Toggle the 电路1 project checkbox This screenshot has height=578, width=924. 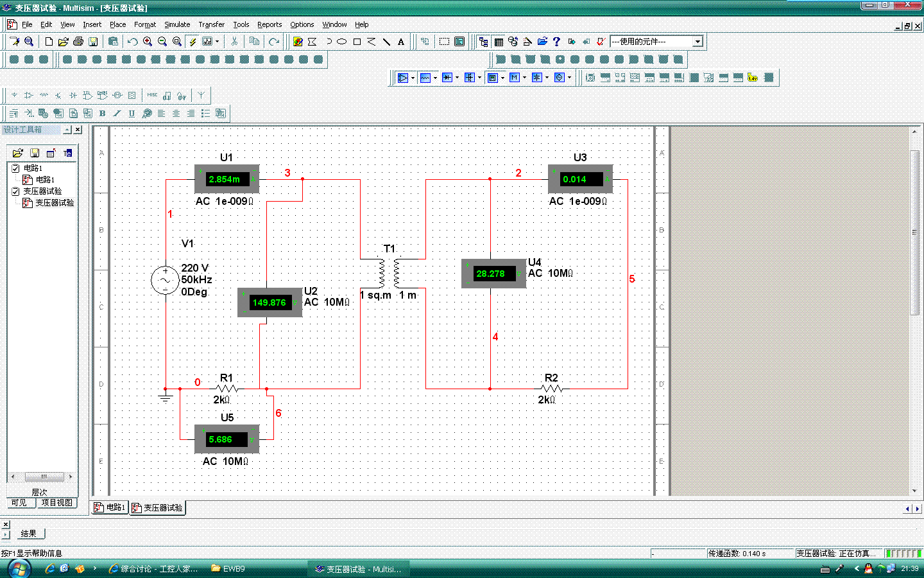tap(15, 168)
